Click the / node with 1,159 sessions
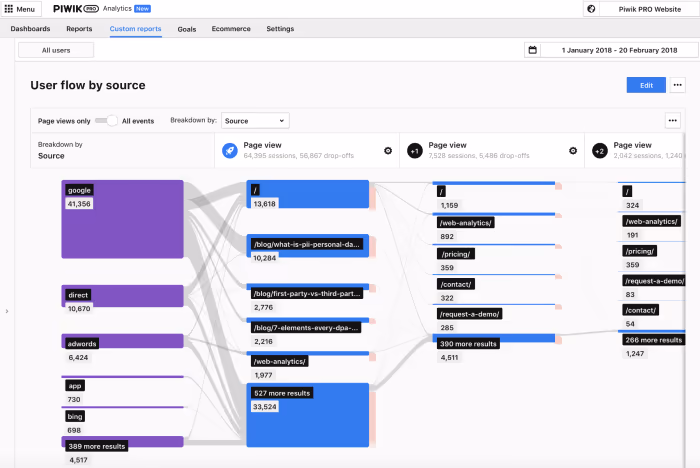Screen dimensions: 700x468 [x=441, y=192]
